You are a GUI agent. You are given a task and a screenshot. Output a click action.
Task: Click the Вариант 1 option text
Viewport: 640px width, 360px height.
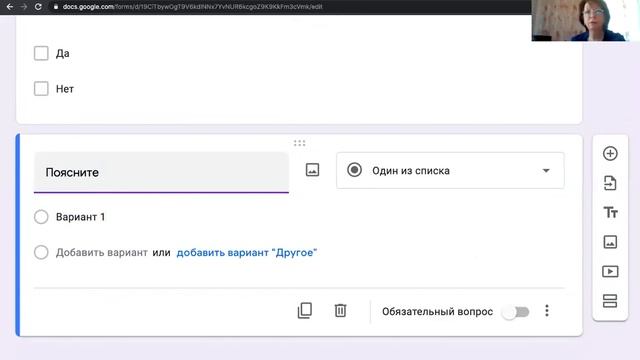(x=80, y=217)
